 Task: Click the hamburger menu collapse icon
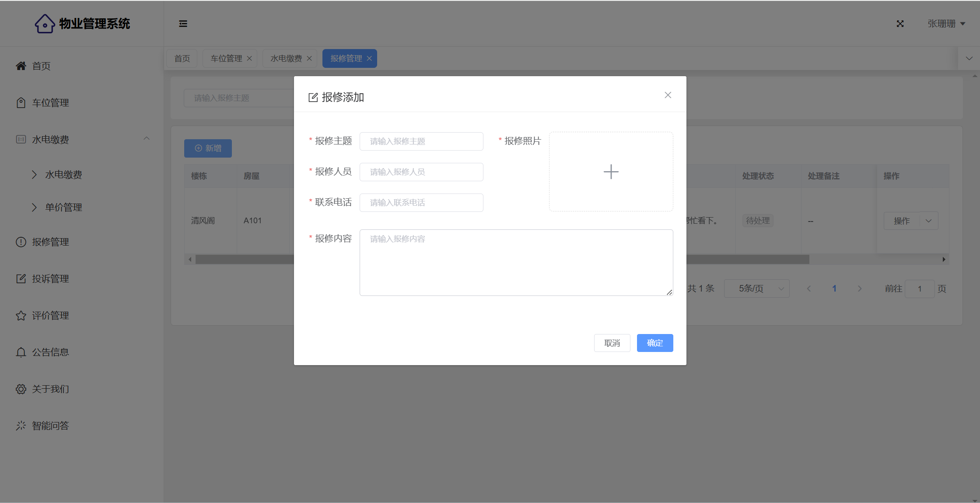[183, 24]
